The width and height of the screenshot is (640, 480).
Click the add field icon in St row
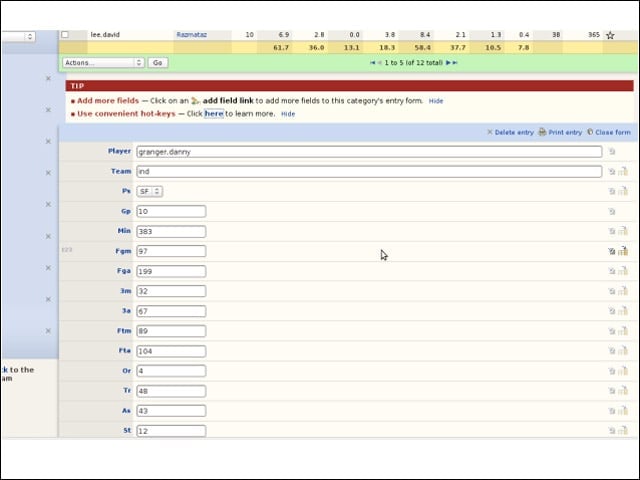coord(623,430)
